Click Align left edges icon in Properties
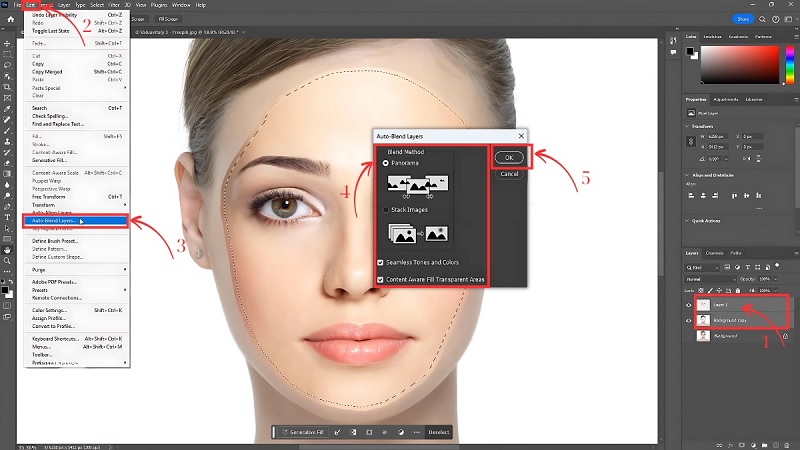This screenshot has width=800, height=450. [x=691, y=195]
